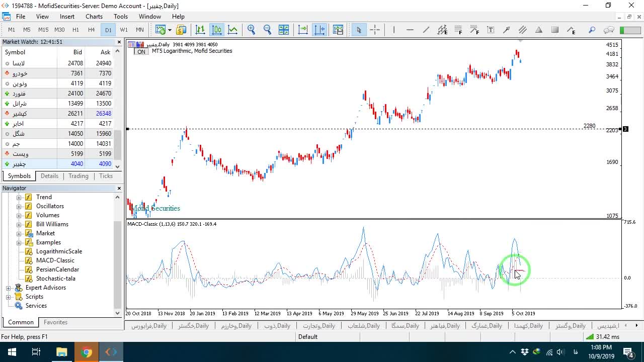Switch chart to bar chart

pyautogui.click(x=200, y=30)
